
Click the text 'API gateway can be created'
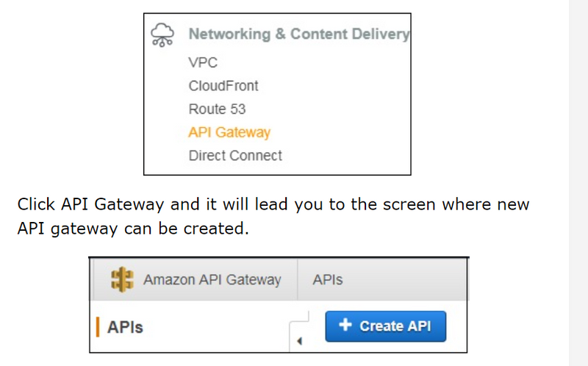(x=132, y=229)
